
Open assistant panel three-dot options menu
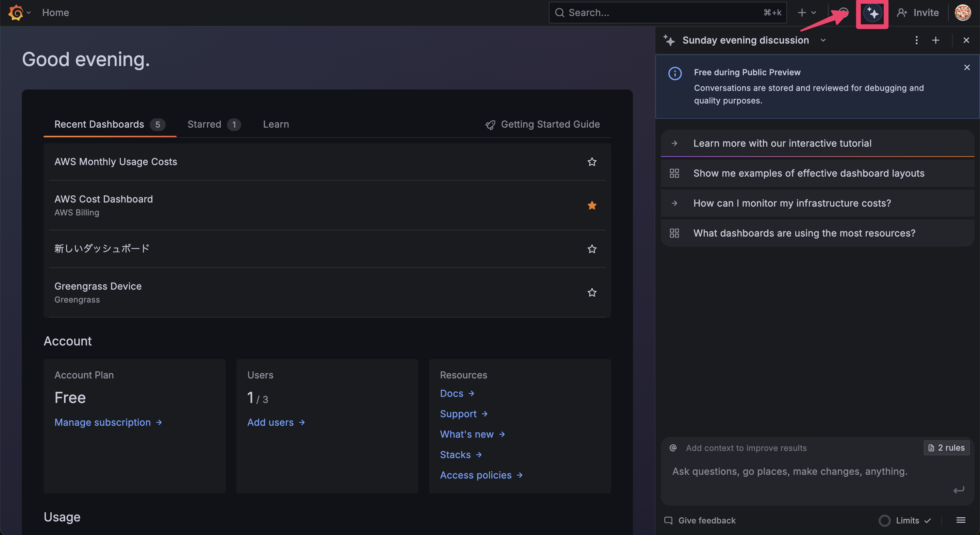click(916, 40)
